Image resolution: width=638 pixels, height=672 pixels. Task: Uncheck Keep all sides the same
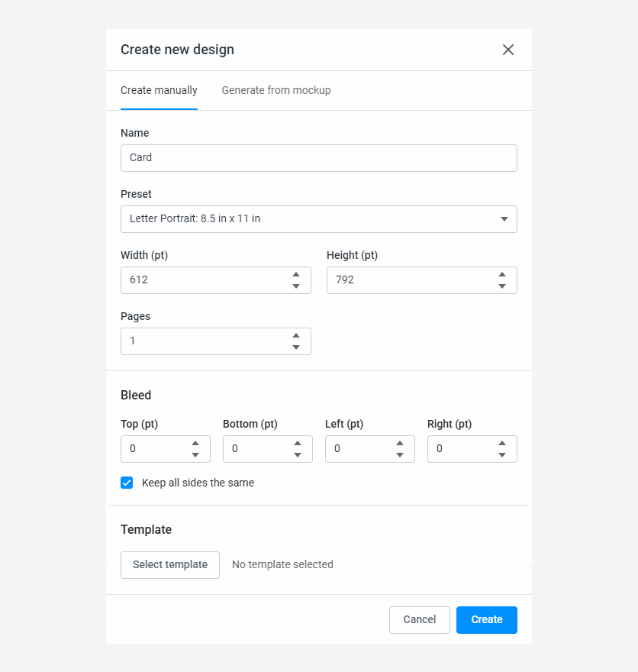click(127, 483)
